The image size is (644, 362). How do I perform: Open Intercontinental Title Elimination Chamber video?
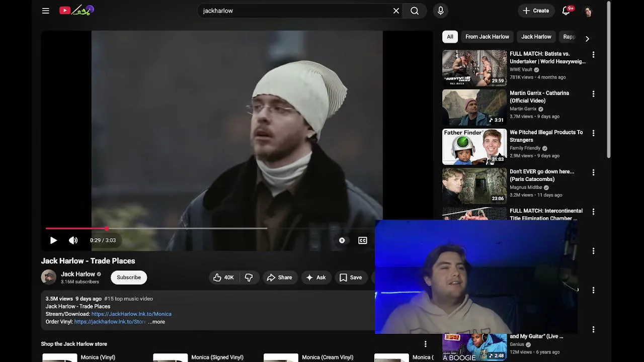pos(546,214)
